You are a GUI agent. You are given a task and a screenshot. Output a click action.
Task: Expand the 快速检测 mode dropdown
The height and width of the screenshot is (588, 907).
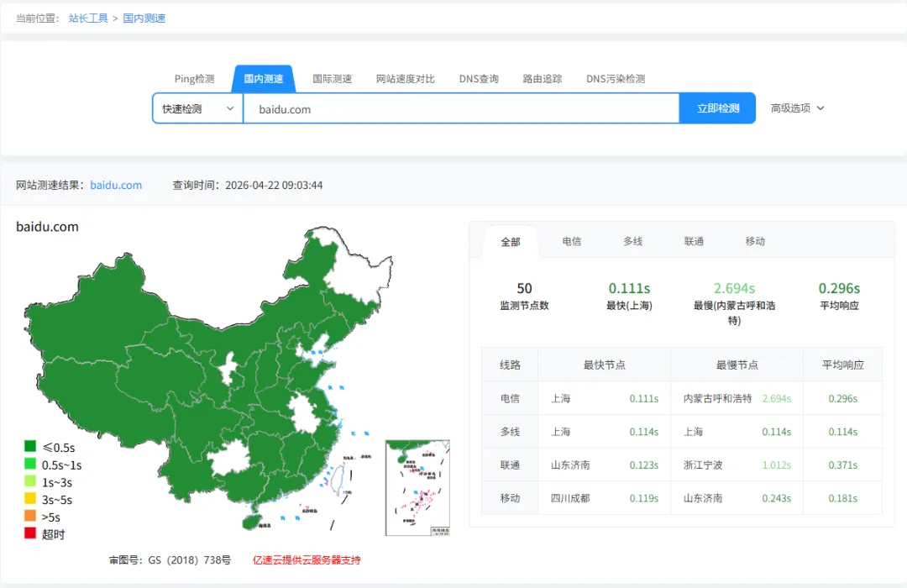[198, 108]
